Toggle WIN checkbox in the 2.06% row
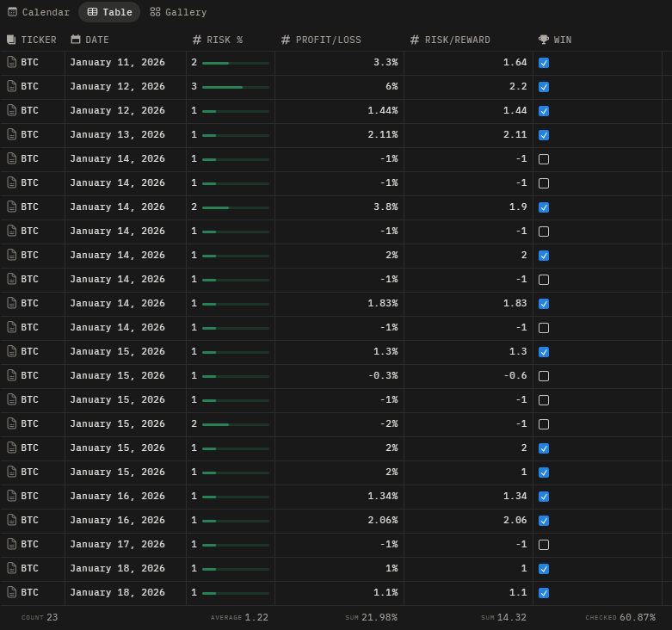672x630 pixels. (x=544, y=521)
